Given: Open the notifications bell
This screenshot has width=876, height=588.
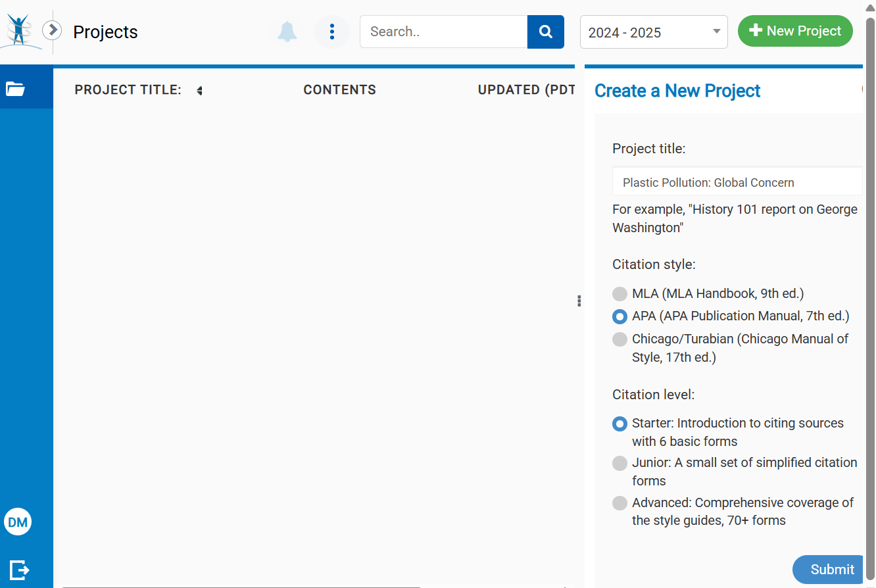Looking at the screenshot, I should click(287, 32).
